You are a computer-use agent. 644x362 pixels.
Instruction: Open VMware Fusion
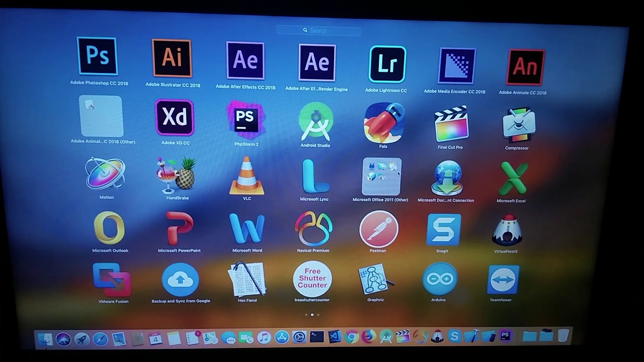[112, 280]
